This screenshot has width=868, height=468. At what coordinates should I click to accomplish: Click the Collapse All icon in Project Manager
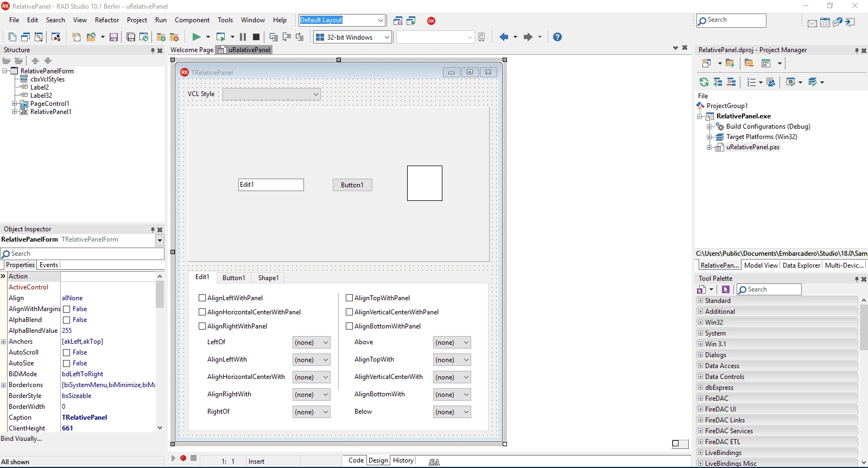coord(731,82)
